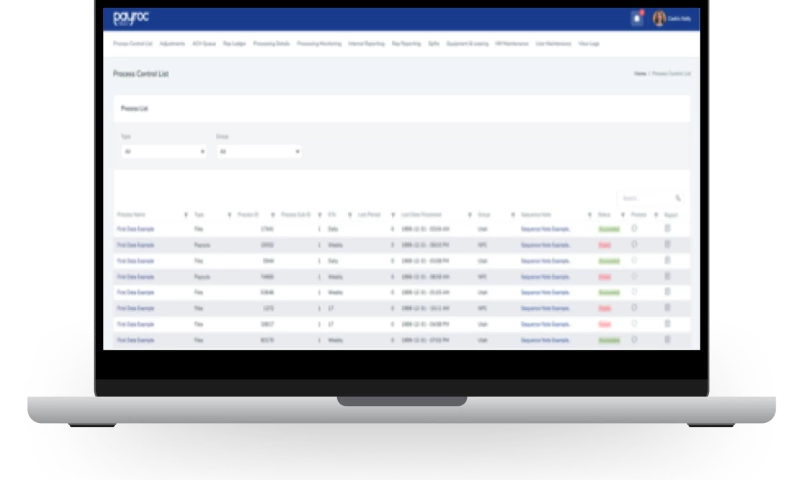Open the Type column header filter
The width and height of the screenshot is (800, 480).
[x=229, y=215]
